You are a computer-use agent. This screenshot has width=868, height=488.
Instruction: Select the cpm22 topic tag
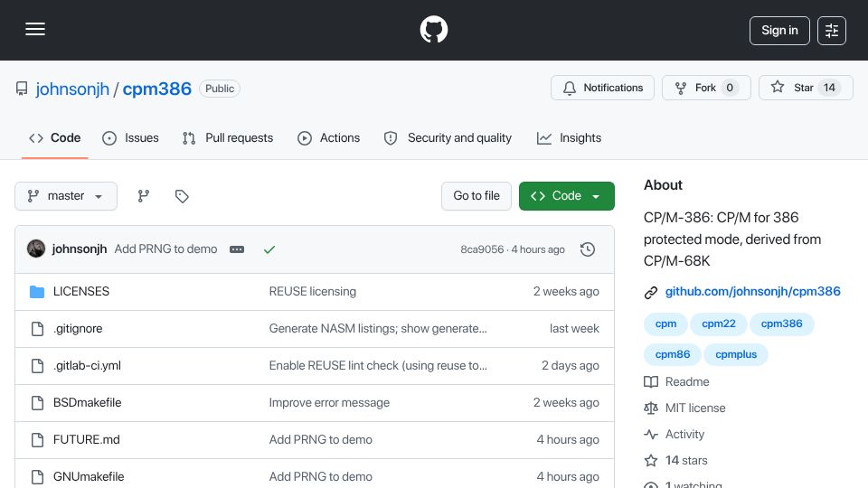[x=719, y=324]
